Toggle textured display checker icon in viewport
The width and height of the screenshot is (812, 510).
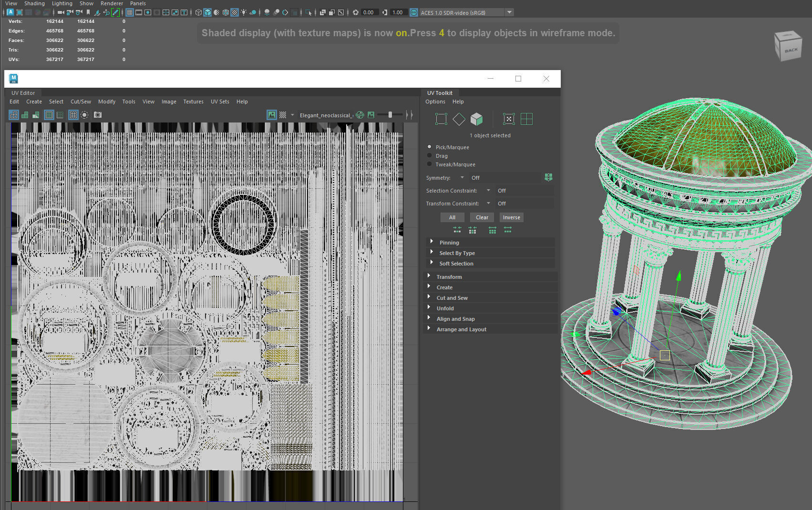coord(235,12)
